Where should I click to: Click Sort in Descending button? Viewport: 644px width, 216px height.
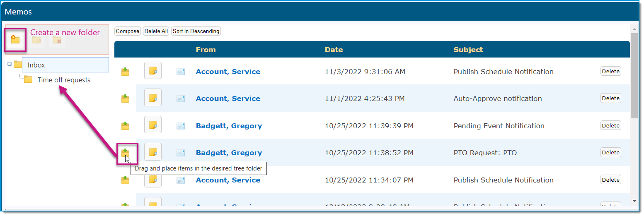click(196, 31)
